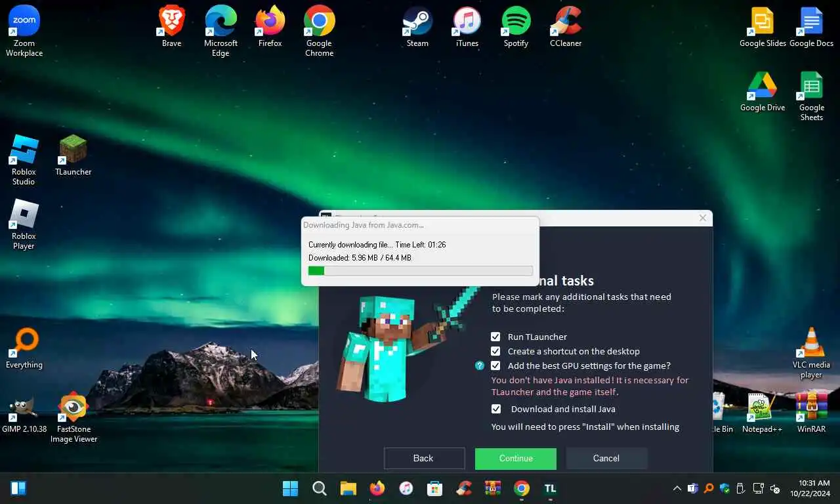Expand the hidden system tray icons chevron

[x=677, y=488]
